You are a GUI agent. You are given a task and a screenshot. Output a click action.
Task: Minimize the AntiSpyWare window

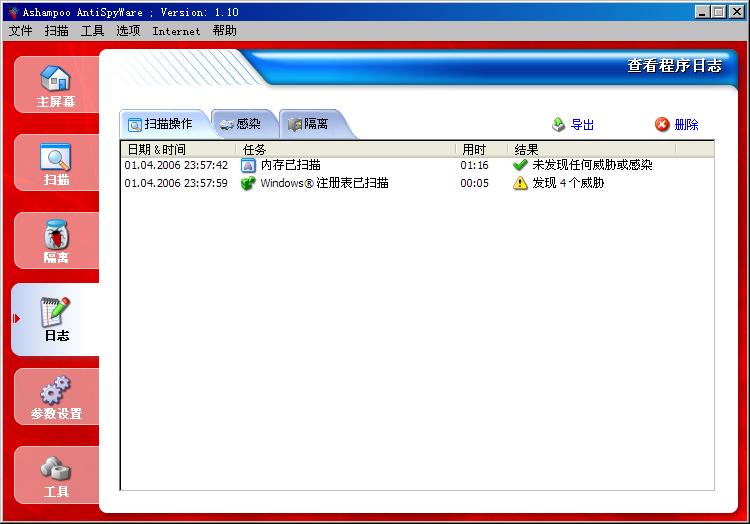coord(702,12)
